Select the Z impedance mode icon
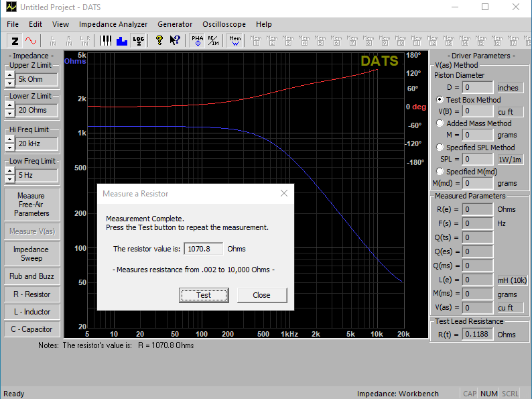The width and height of the screenshot is (532, 399). pos(15,41)
